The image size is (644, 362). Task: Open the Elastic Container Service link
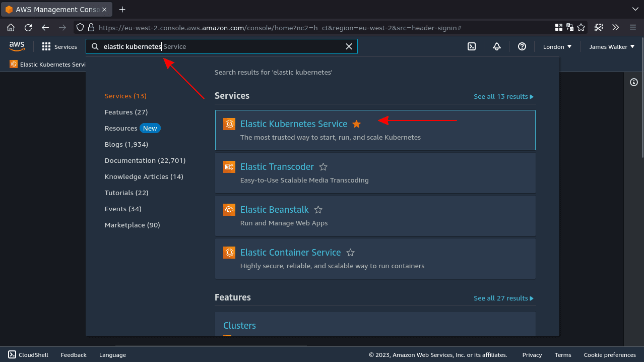tap(291, 253)
